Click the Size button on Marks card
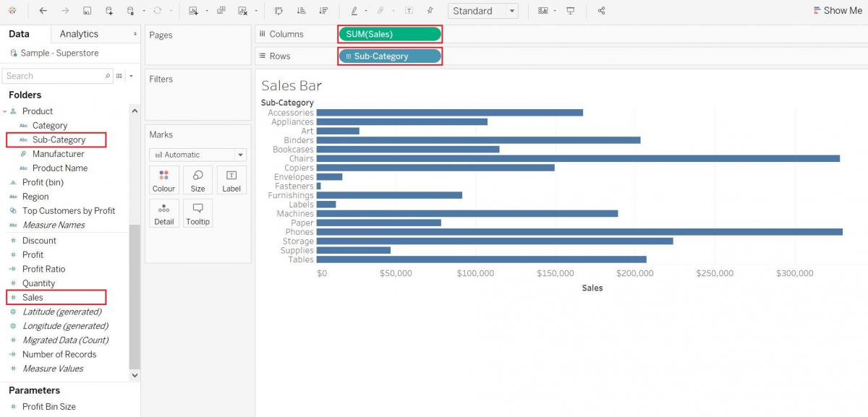The width and height of the screenshot is (868, 417). (197, 181)
